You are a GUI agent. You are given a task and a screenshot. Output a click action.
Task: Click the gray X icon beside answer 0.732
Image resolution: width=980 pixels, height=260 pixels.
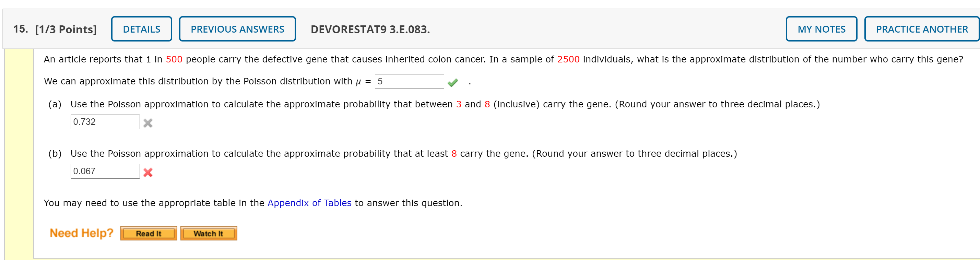[149, 122]
